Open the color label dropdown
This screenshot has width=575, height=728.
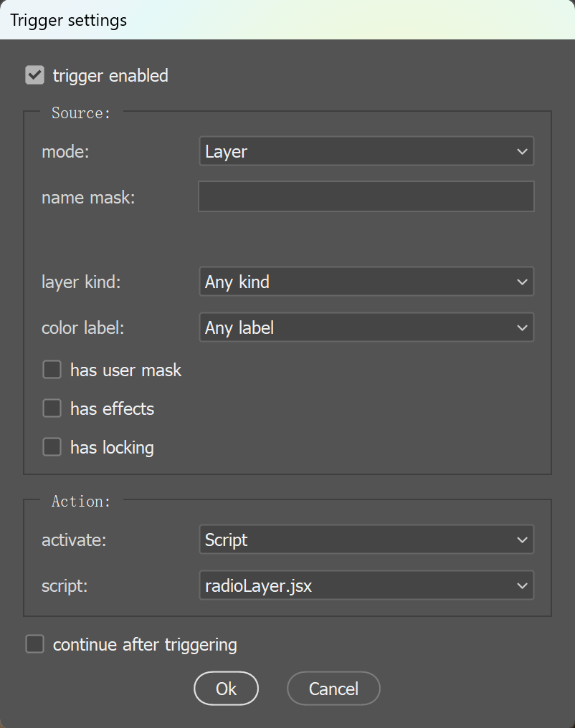pyautogui.click(x=366, y=327)
